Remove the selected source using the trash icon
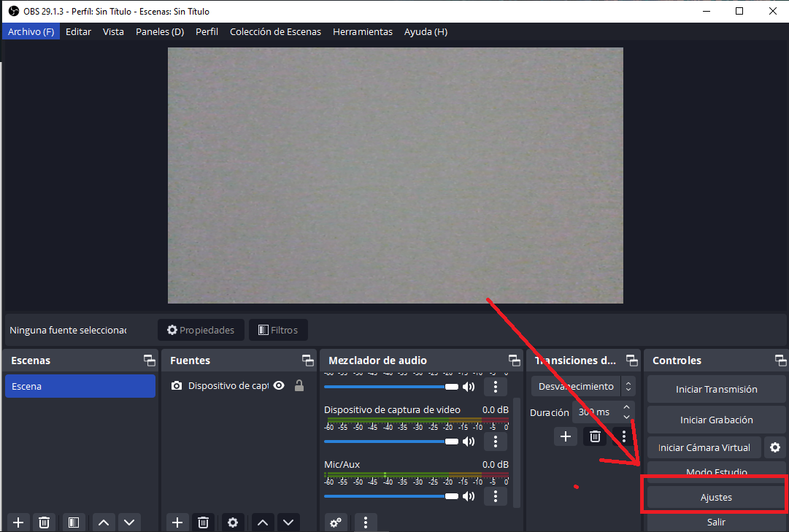This screenshot has height=532, width=789. pos(203,522)
